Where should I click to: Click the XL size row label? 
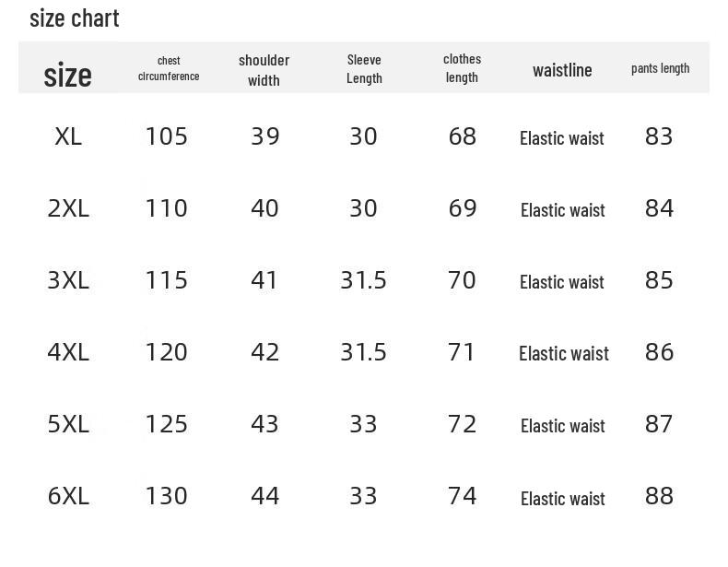pos(68,136)
